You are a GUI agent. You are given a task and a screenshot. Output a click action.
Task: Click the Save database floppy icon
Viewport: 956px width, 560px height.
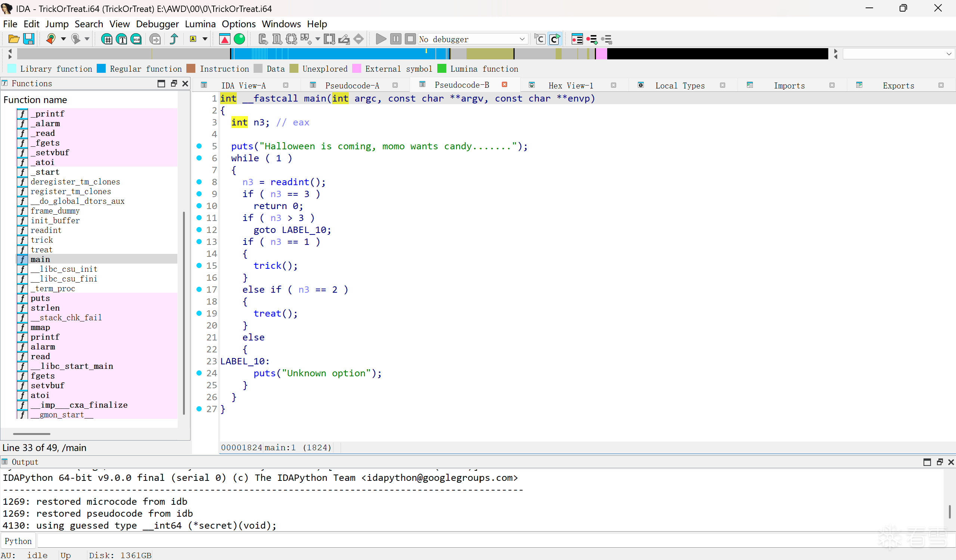(29, 39)
